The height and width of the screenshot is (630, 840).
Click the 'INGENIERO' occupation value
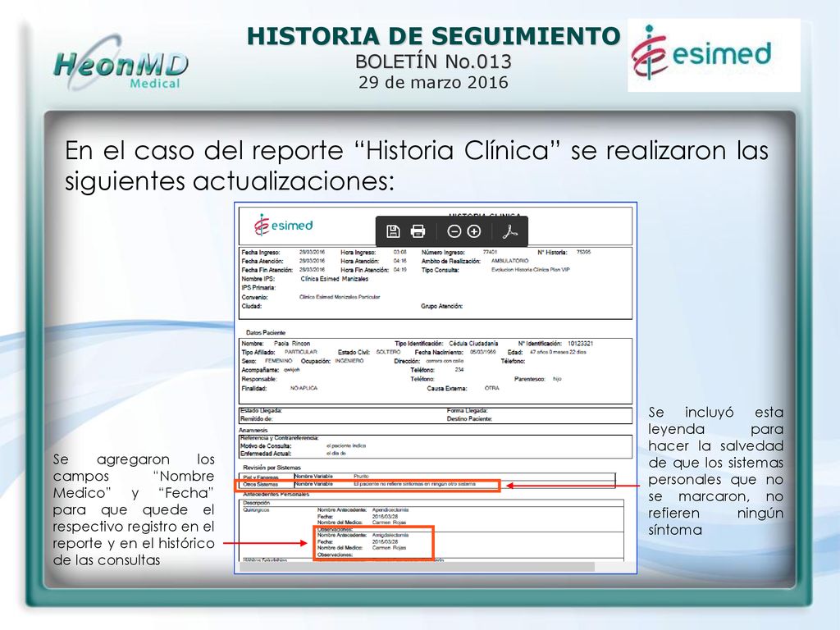click(349, 361)
